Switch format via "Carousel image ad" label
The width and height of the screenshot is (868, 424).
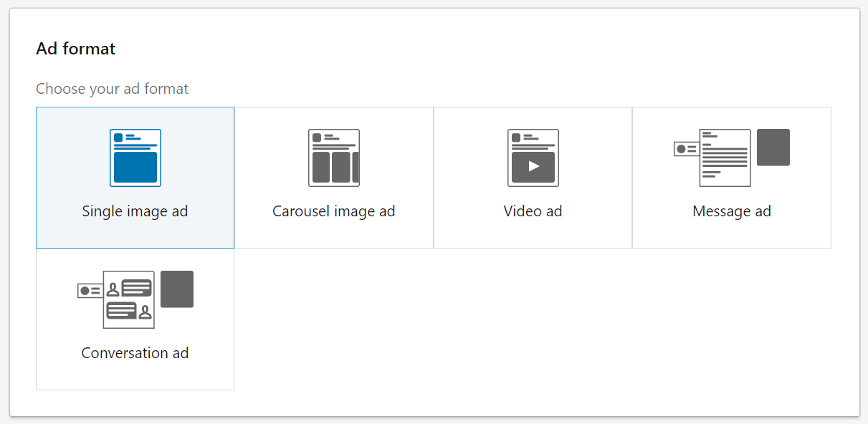[333, 211]
